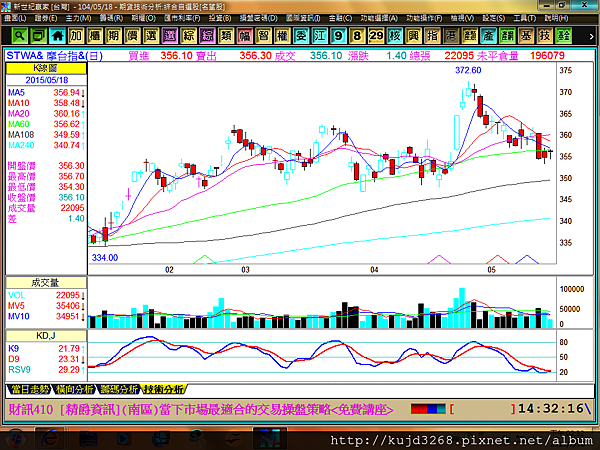Click the magenta 選 toolbar button

tap(170, 36)
